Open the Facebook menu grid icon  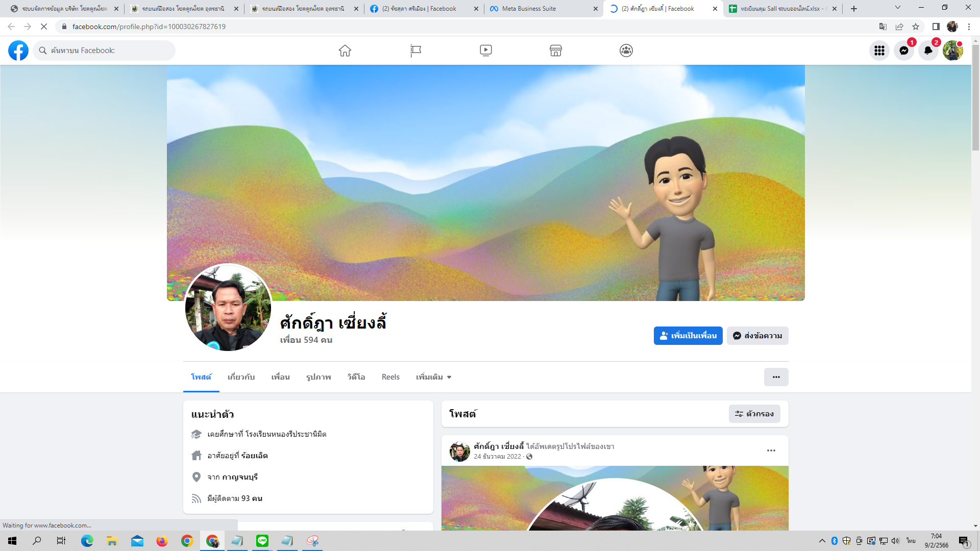[879, 51]
